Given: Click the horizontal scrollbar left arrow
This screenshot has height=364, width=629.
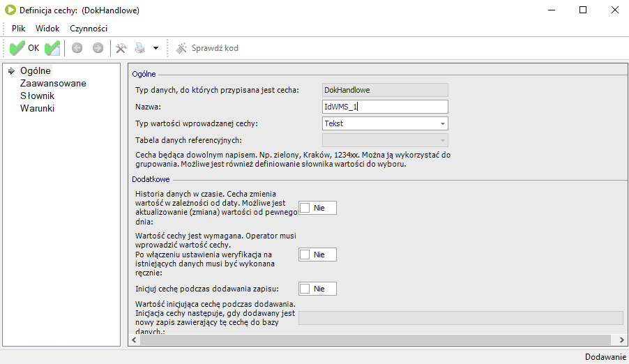Looking at the screenshot, I should click(134, 340).
